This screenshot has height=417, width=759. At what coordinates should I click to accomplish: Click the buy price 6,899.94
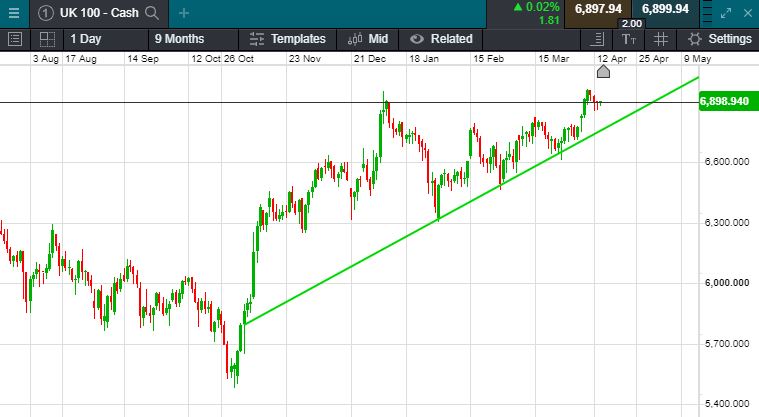665,9
